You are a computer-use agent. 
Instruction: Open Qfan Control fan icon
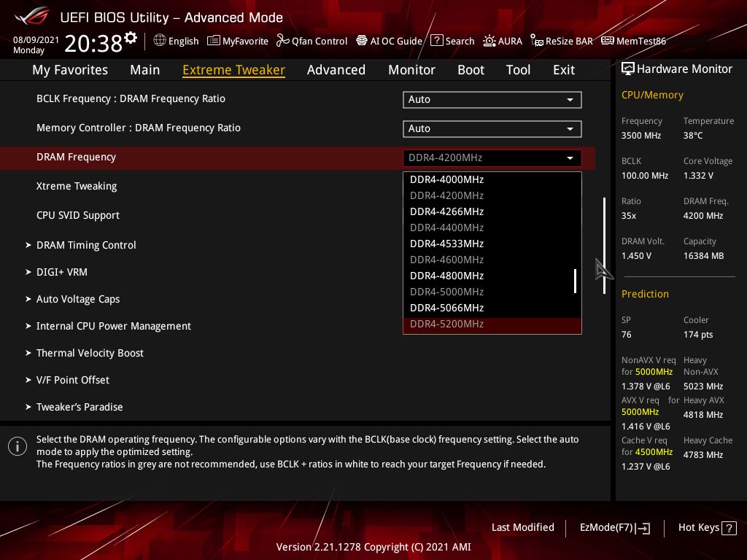click(282, 41)
